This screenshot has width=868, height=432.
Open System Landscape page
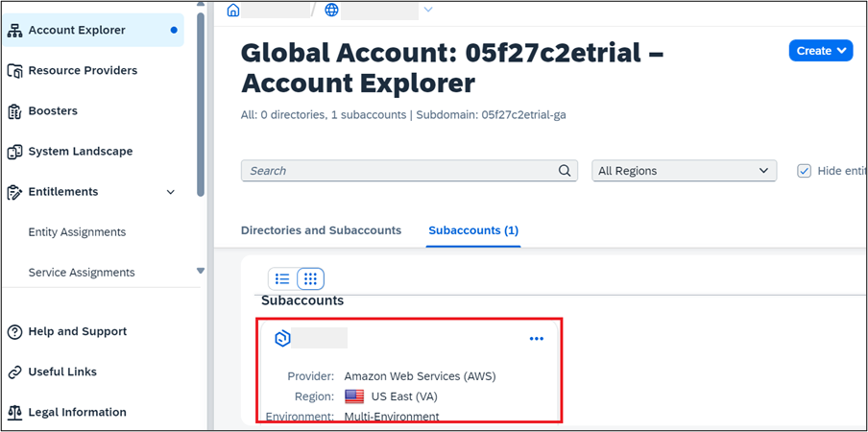pyautogui.click(x=81, y=151)
